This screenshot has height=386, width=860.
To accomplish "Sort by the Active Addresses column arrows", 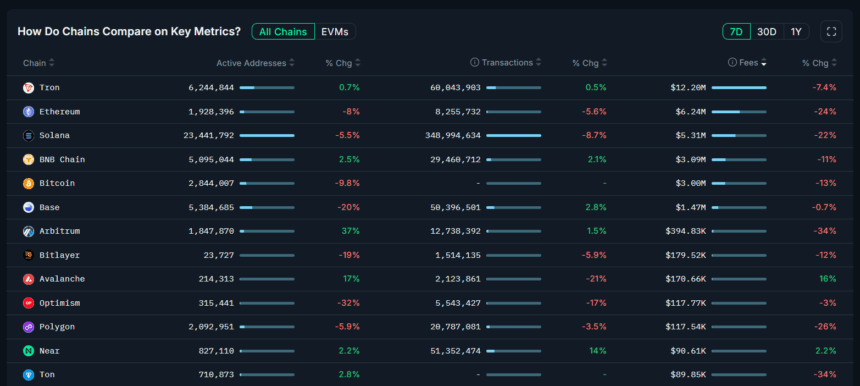I will click(x=292, y=63).
